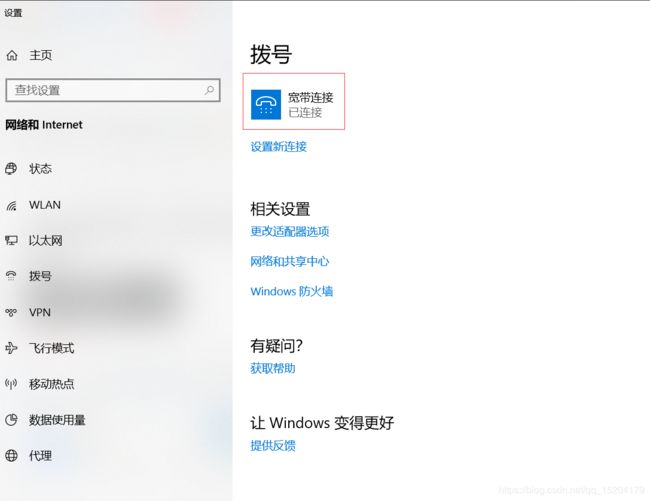This screenshot has height=501, width=650.
Task: Click 让 Windows 变得更好 heading
Action: [x=322, y=423]
